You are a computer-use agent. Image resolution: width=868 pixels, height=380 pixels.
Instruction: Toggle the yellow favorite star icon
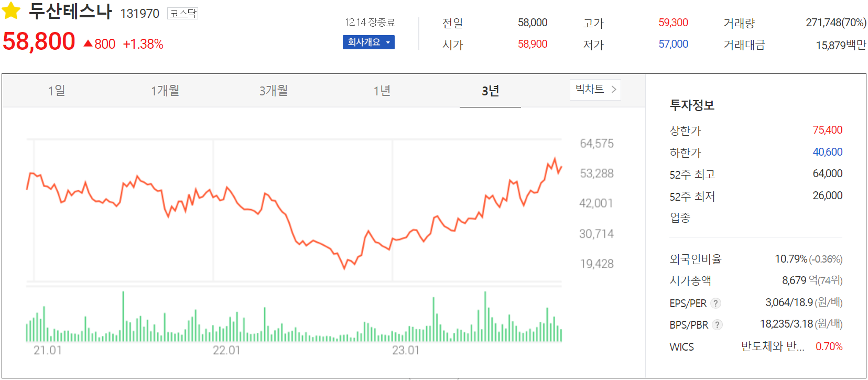[x=11, y=10]
